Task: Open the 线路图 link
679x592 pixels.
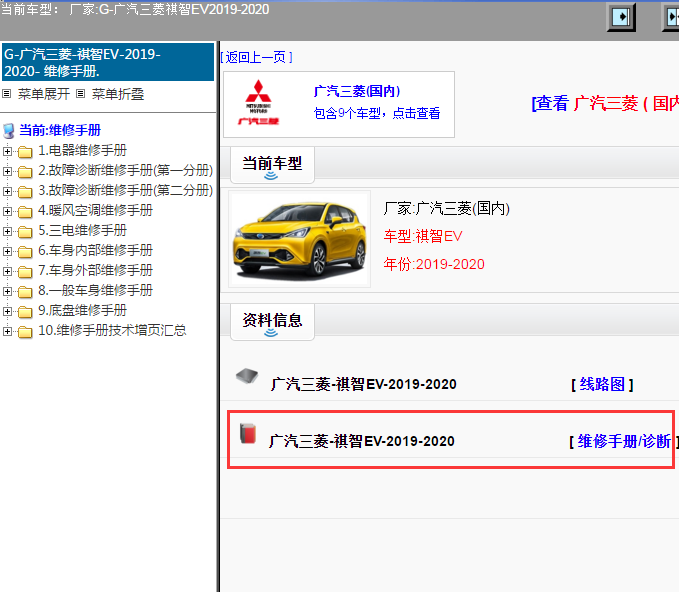Action: [x=602, y=384]
